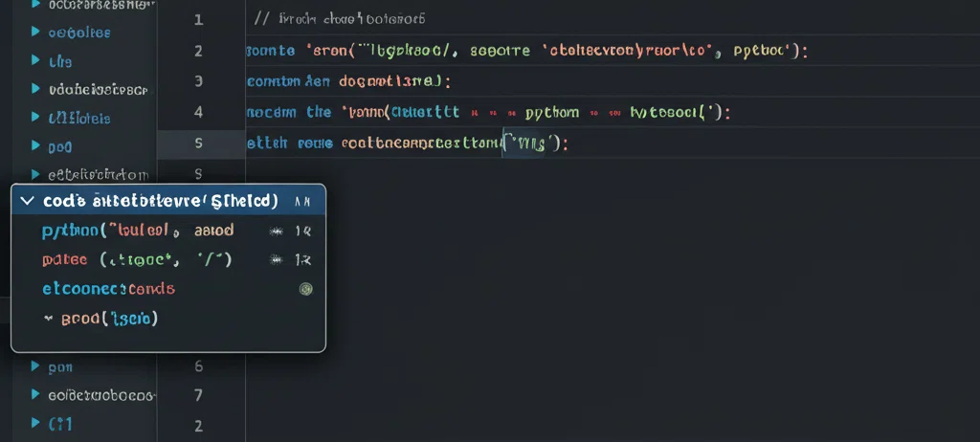Expand the "pon" sidebar item arrow
The height and width of the screenshot is (442, 980).
point(35,367)
